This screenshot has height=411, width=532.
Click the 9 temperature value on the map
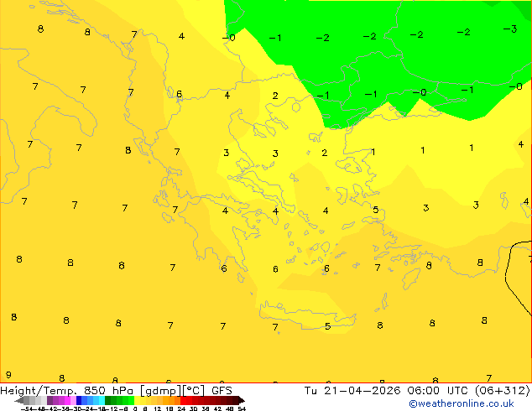pos(8,375)
